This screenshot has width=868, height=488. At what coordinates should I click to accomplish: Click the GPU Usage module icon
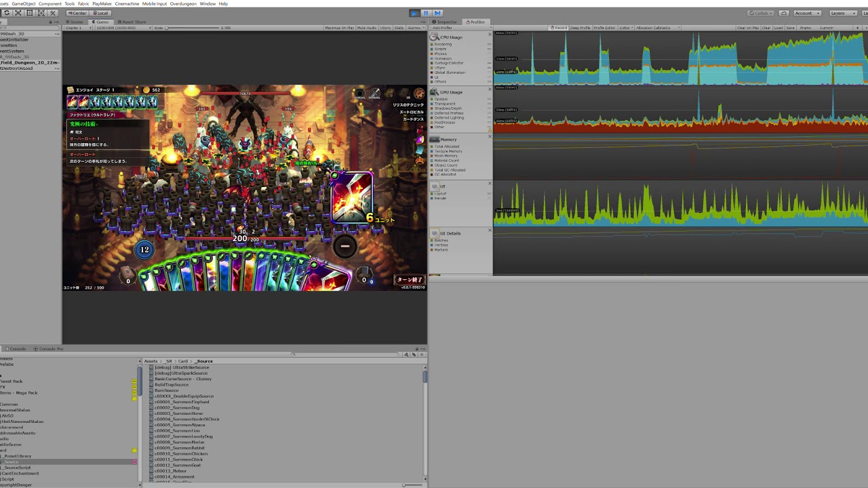click(x=435, y=92)
